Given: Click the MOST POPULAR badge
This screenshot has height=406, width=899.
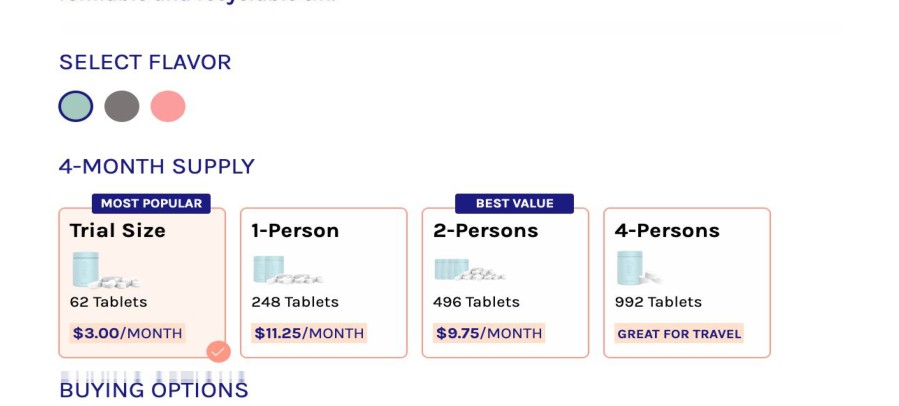Looking at the screenshot, I should (x=151, y=204).
